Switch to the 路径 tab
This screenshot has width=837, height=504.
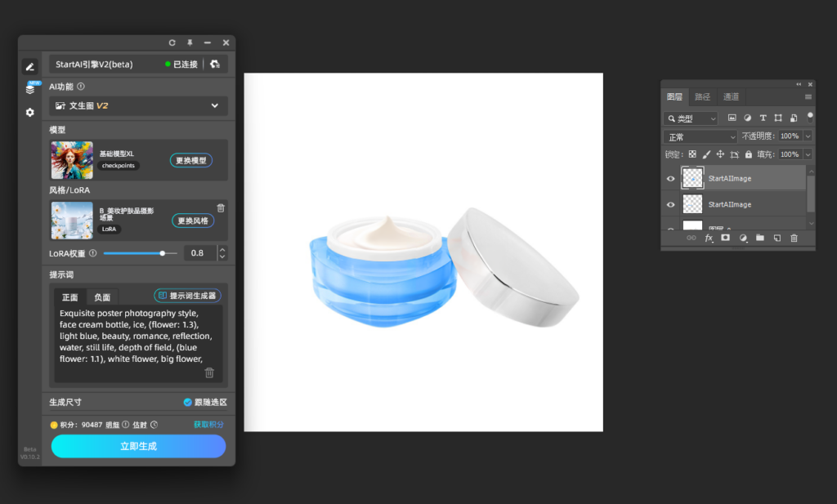point(702,96)
